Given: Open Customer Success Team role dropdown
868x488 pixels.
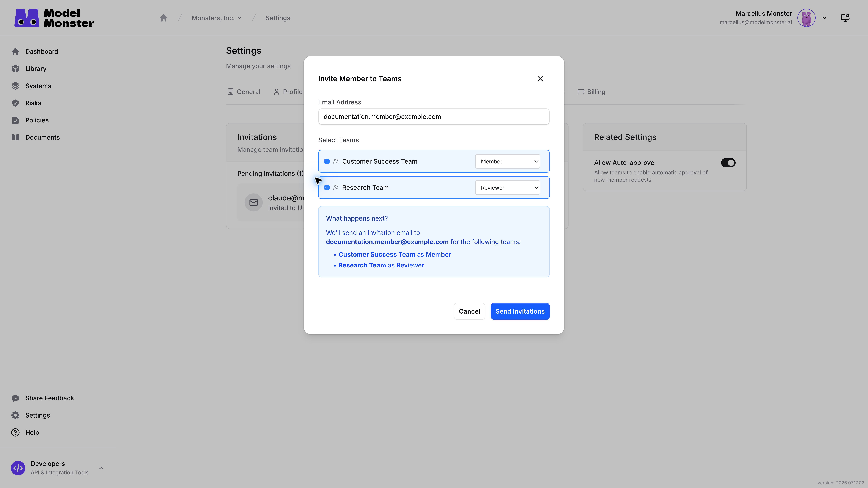Looking at the screenshot, I should pos(507,161).
